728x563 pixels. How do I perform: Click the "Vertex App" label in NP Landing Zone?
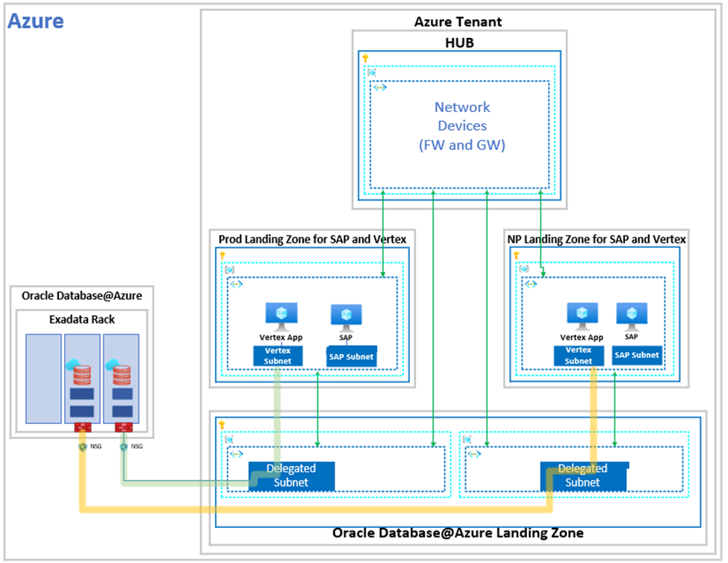582,338
